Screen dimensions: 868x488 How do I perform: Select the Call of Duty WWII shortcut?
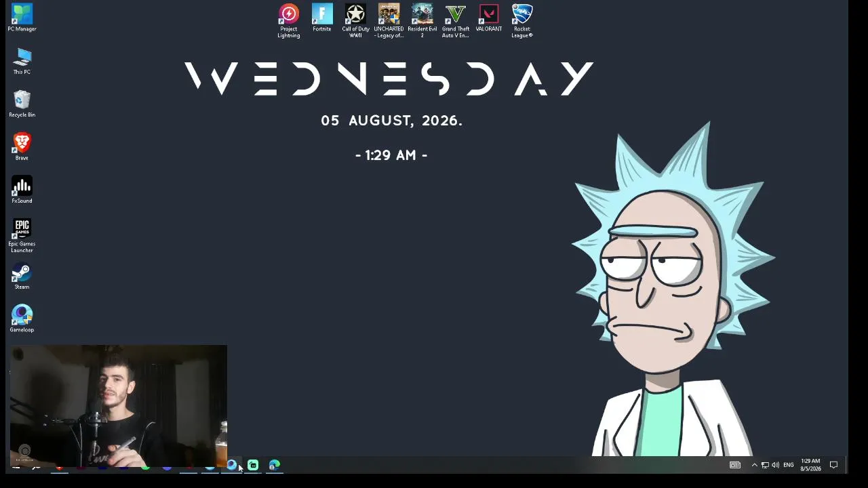(x=355, y=21)
